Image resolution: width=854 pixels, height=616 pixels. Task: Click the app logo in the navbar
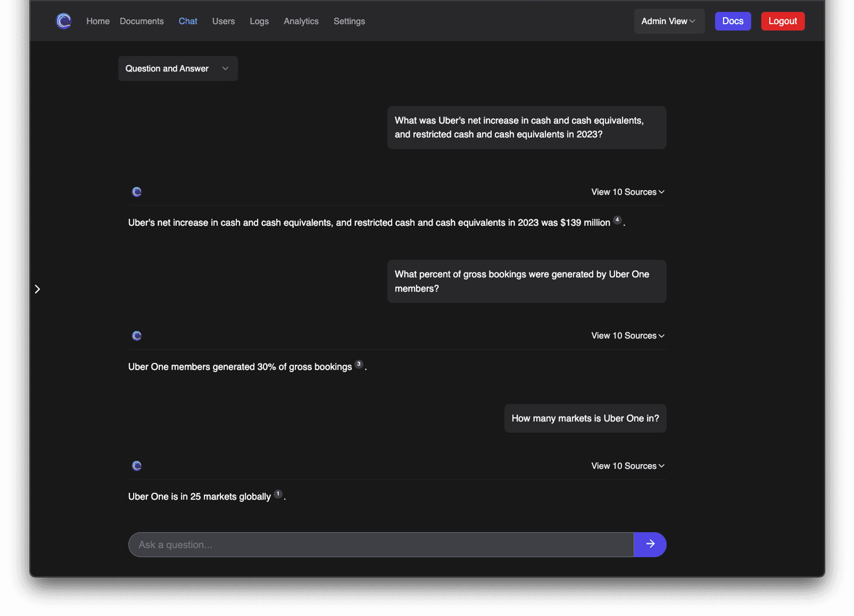[x=64, y=21]
